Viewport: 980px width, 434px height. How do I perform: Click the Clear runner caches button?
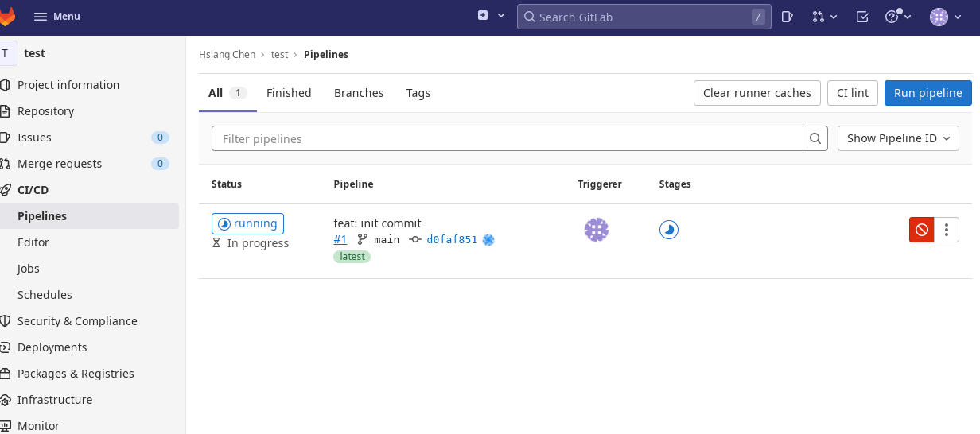tap(756, 93)
